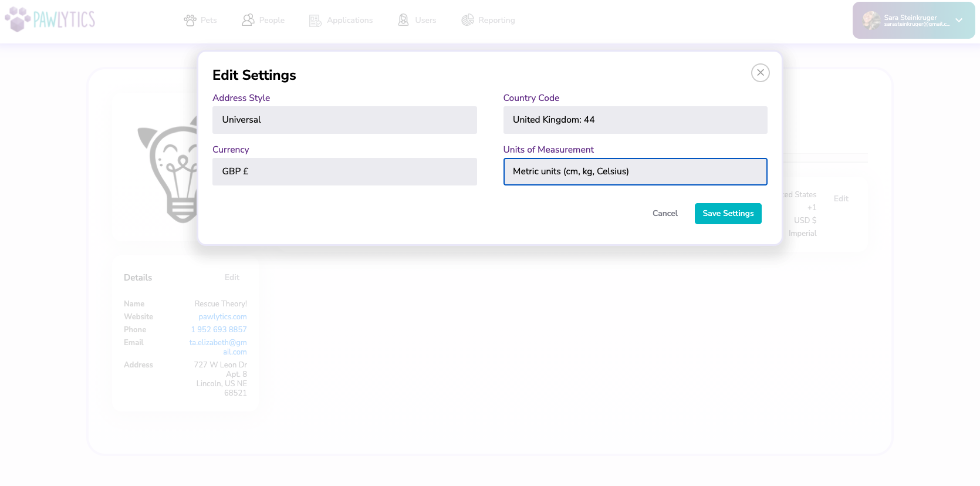Expand the user account menu chevron
The width and height of the screenshot is (980, 486).
959,21
